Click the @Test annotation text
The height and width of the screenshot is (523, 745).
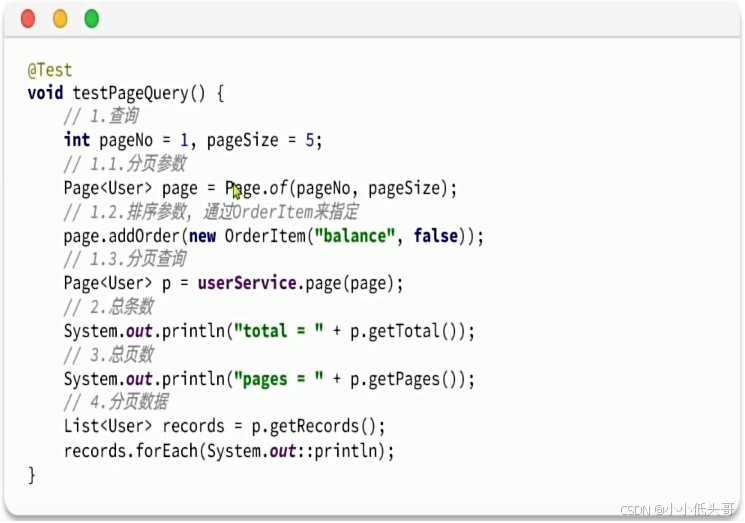click(50, 70)
